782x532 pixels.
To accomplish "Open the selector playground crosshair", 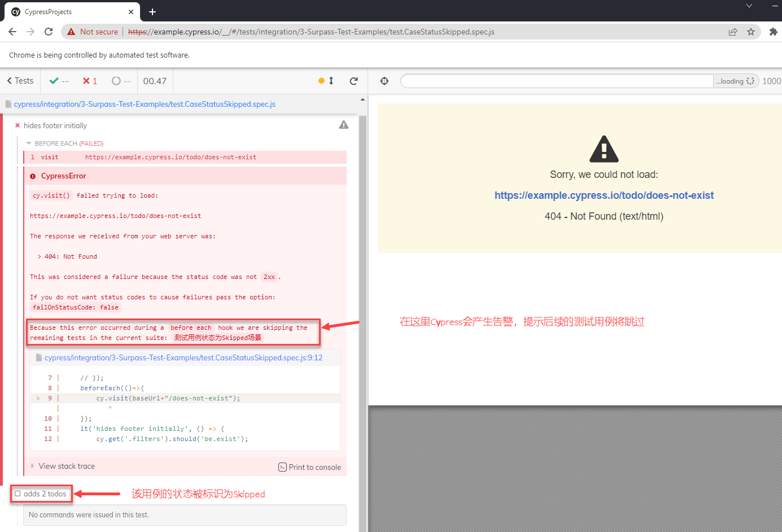I will [385, 81].
